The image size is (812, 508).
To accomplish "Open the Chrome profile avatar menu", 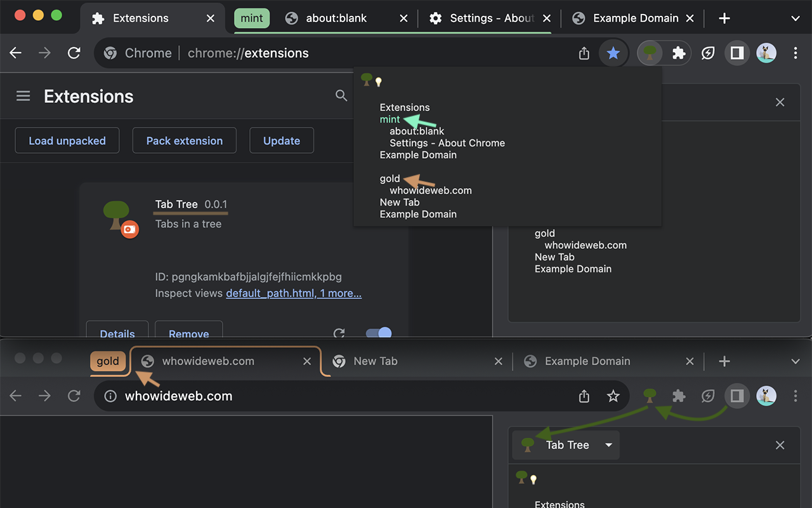I will click(766, 53).
